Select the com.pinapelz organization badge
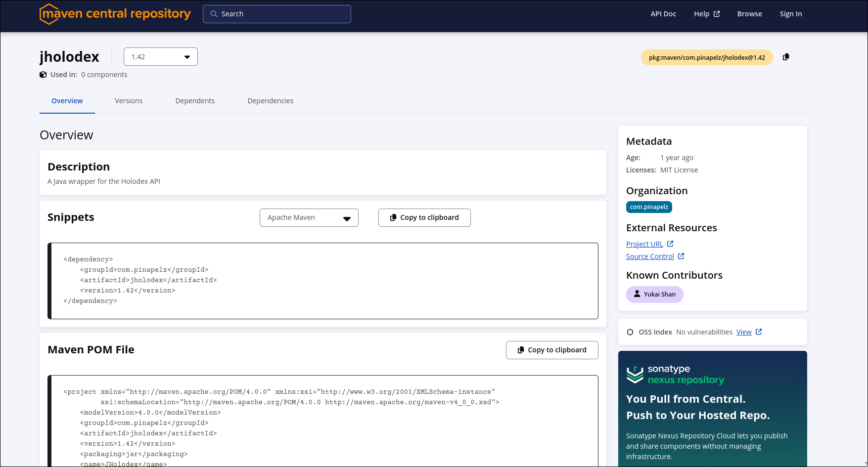 (649, 207)
